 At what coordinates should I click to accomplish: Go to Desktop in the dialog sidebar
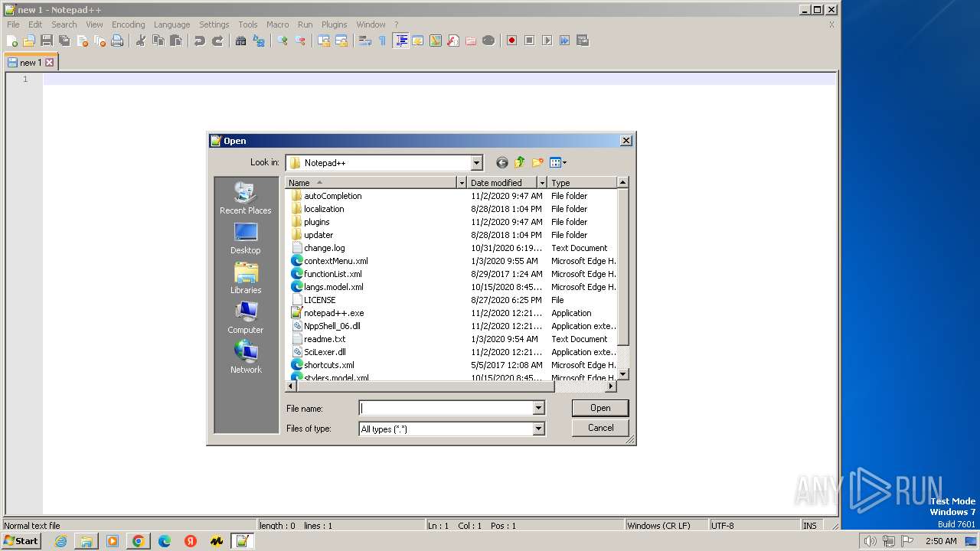click(x=245, y=238)
